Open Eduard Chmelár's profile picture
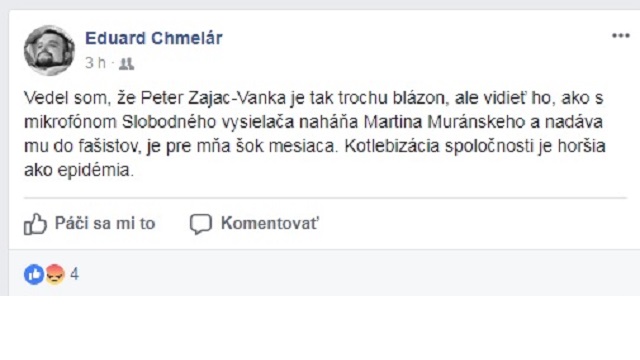640x360 pixels. [49, 51]
